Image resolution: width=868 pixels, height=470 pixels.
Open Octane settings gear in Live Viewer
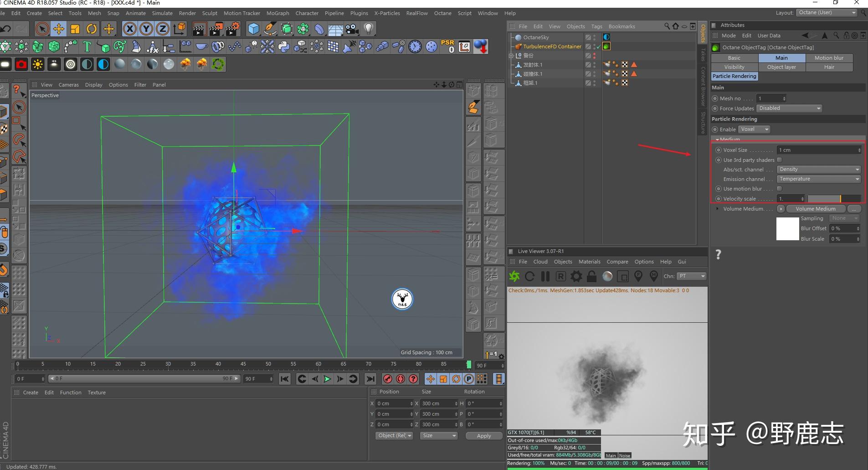pyautogui.click(x=576, y=276)
